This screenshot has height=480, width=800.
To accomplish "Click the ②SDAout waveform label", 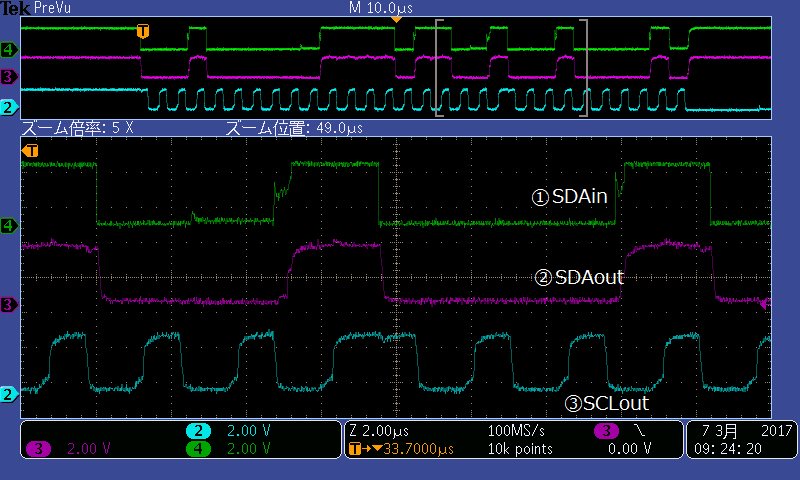I will coord(579,277).
